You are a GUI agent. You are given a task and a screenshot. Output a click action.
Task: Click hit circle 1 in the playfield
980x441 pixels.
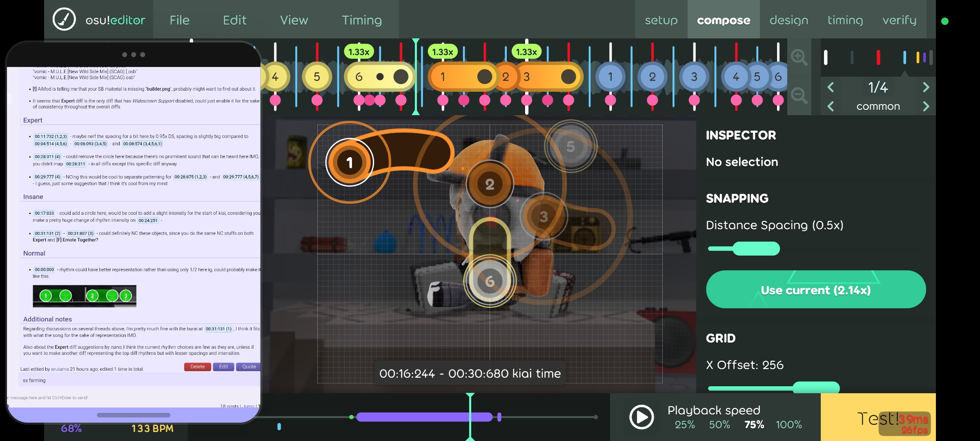(x=350, y=163)
